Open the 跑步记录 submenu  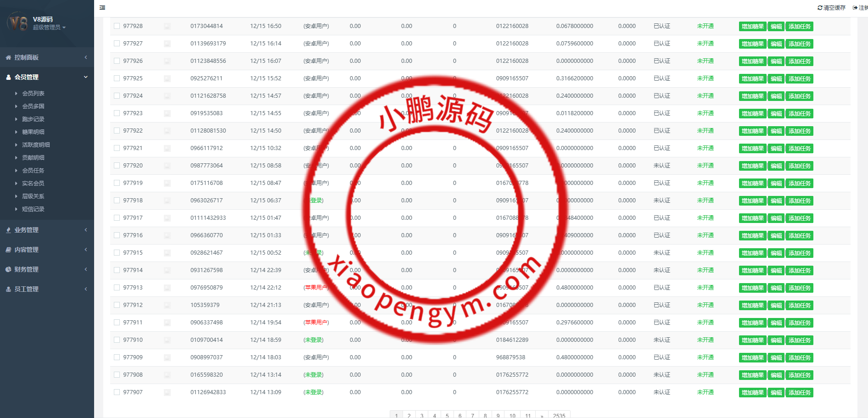click(33, 119)
